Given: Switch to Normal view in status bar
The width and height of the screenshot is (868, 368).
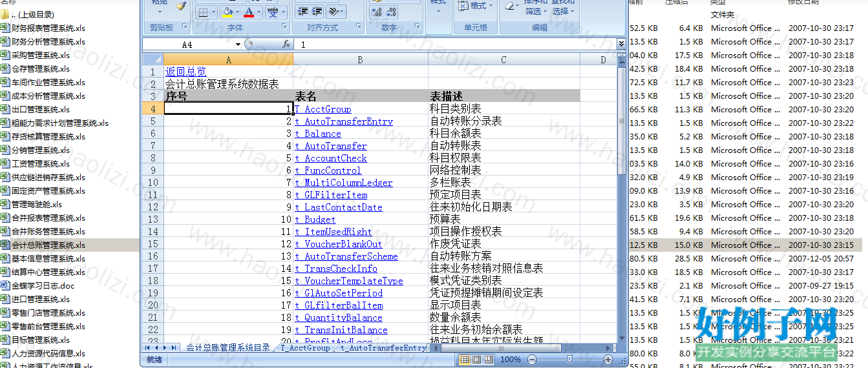Looking at the screenshot, I should [465, 359].
